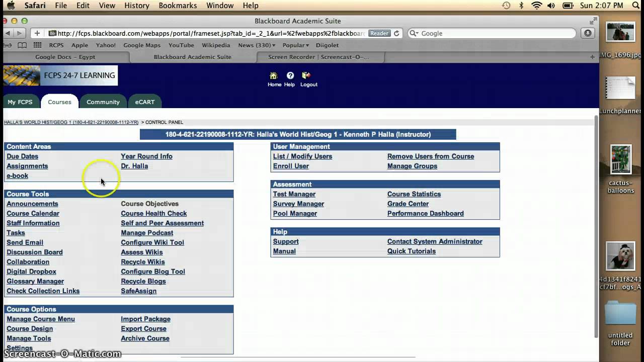Image resolution: width=644 pixels, height=362 pixels.
Task: Click the Enroll User link
Action: pos(291,166)
